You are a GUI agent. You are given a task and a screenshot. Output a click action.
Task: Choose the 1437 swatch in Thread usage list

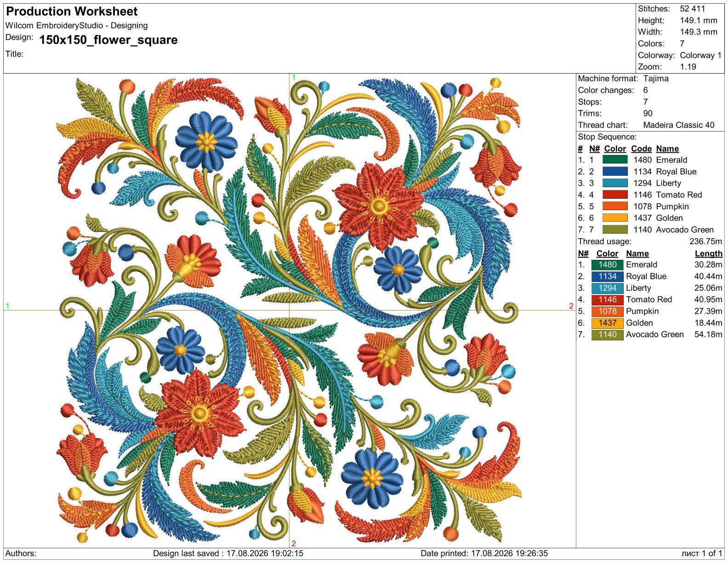607,323
